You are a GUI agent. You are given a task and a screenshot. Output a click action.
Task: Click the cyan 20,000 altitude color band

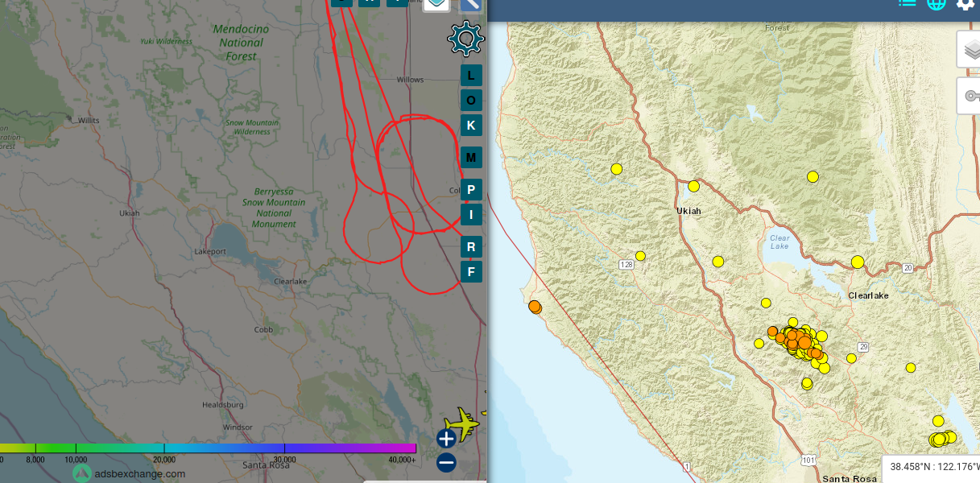click(164, 448)
